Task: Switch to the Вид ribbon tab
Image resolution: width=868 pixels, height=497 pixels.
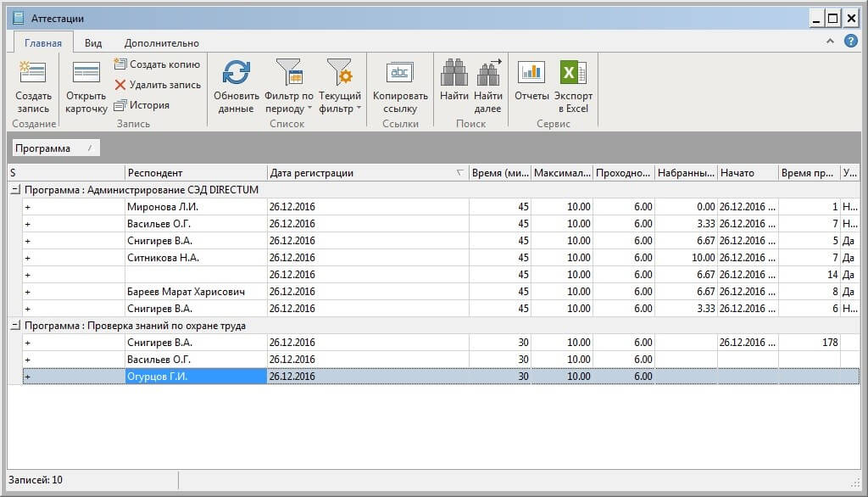Action: [93, 42]
